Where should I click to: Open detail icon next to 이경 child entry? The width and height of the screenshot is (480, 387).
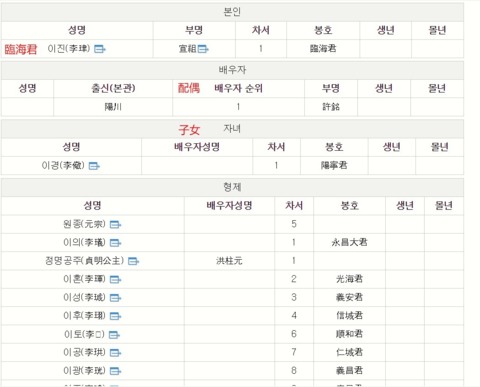tap(94, 166)
